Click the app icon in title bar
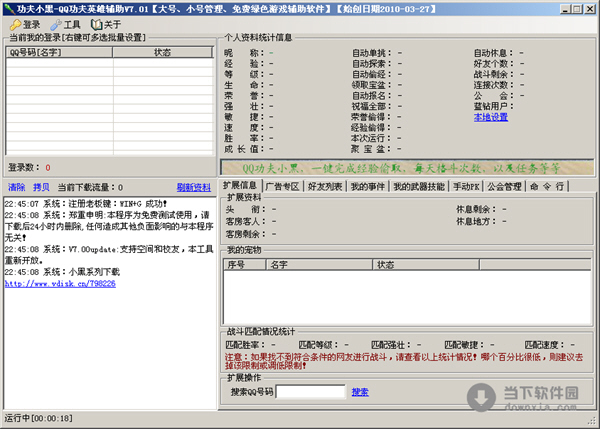 [9, 9]
